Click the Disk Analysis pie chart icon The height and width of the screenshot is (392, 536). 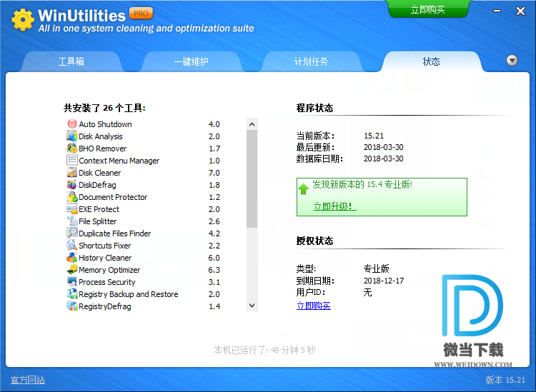tap(71, 136)
